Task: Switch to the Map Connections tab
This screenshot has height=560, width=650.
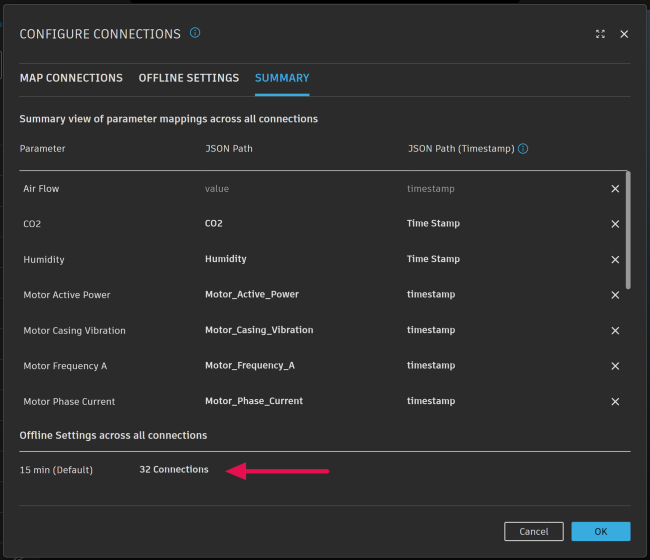Action: (x=71, y=78)
